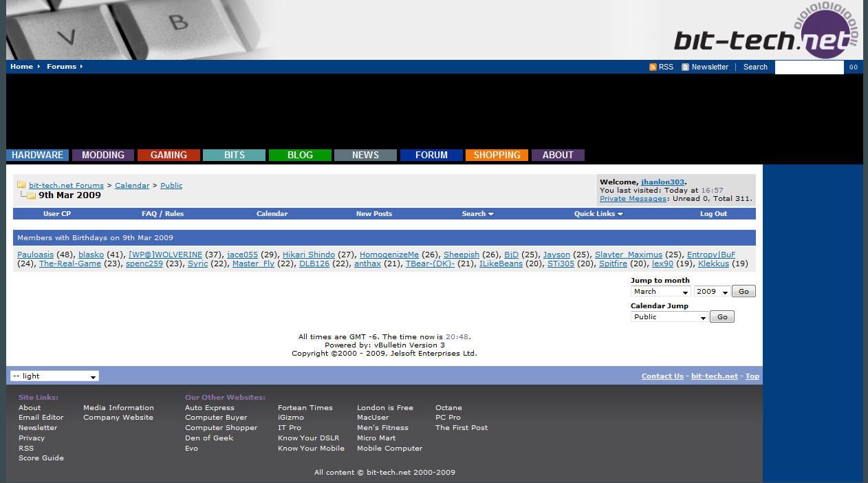Open the year 2009 dropdown
The image size is (868, 483).
point(711,292)
